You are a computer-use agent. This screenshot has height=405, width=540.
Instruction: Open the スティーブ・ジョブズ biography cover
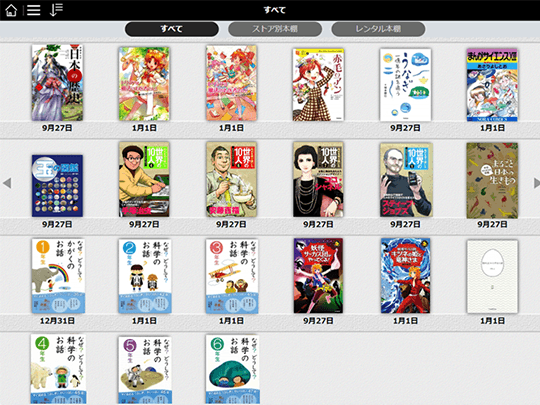coord(406,180)
